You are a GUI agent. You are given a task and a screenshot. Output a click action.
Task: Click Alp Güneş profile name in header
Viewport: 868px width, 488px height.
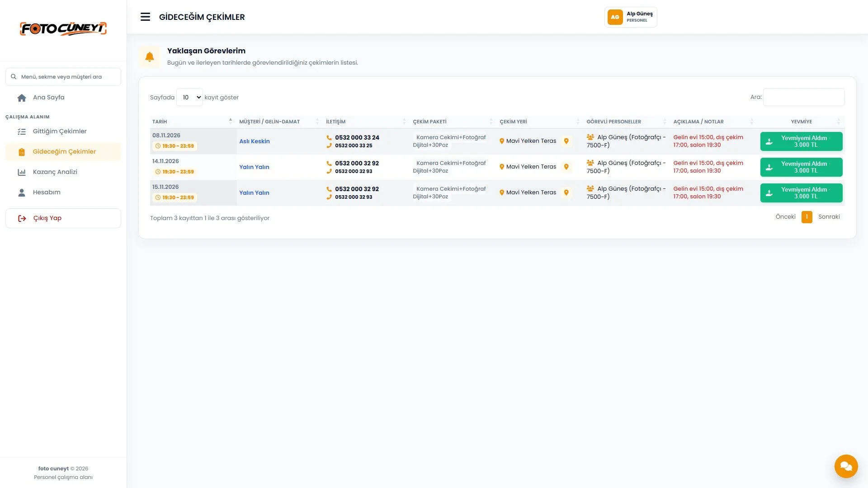point(639,14)
